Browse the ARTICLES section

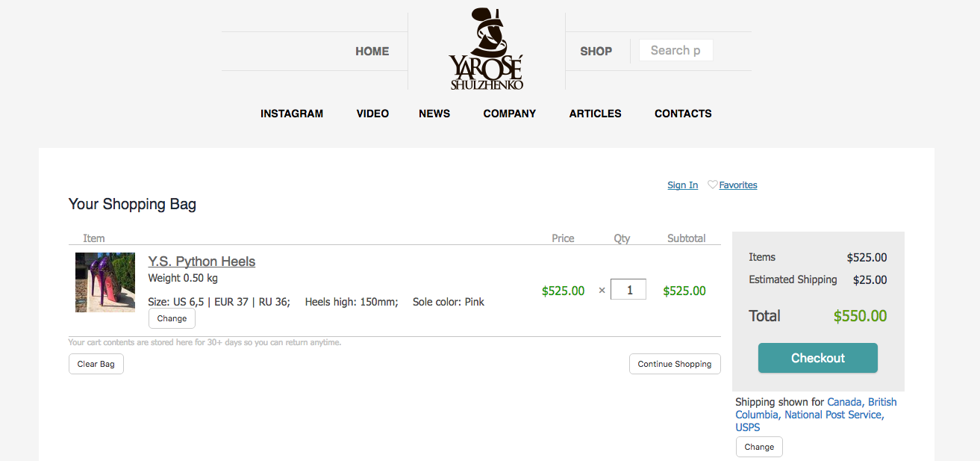point(595,114)
